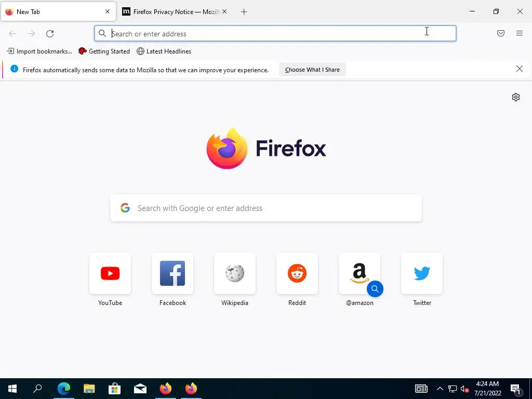This screenshot has height=399, width=532.
Task: Open the Firefox application menu
Action: coord(519,33)
